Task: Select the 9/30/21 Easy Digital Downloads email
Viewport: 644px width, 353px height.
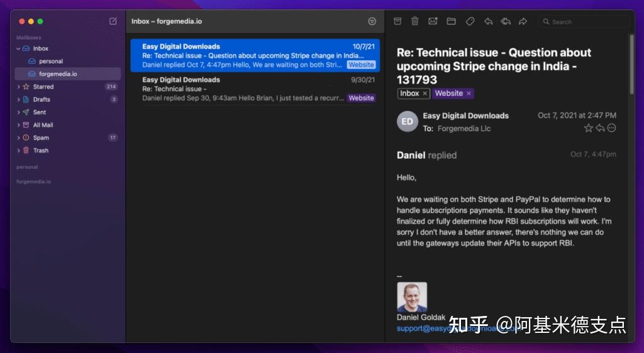Action: (255, 89)
